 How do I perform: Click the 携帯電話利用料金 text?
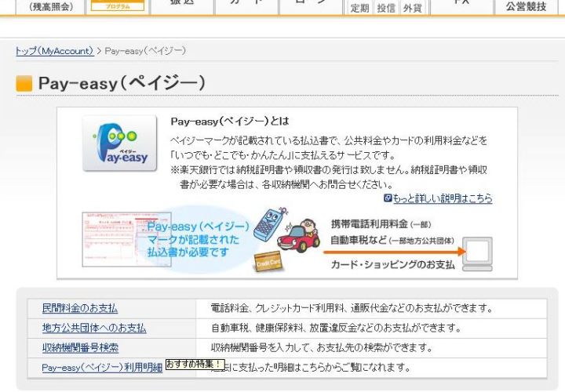click(x=370, y=224)
